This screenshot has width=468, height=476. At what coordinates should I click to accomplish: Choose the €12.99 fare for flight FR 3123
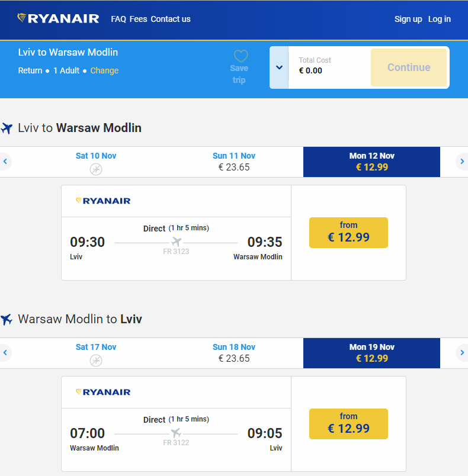tap(348, 232)
